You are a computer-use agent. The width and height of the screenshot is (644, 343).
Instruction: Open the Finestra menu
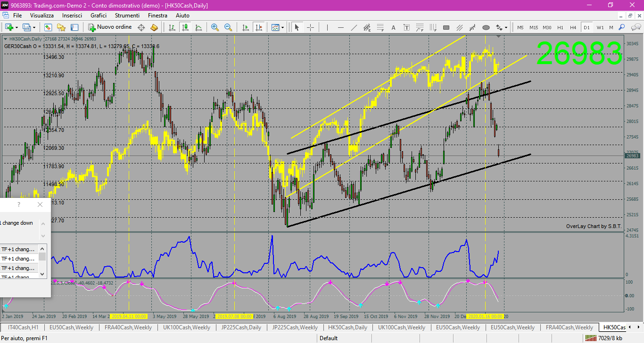157,16
